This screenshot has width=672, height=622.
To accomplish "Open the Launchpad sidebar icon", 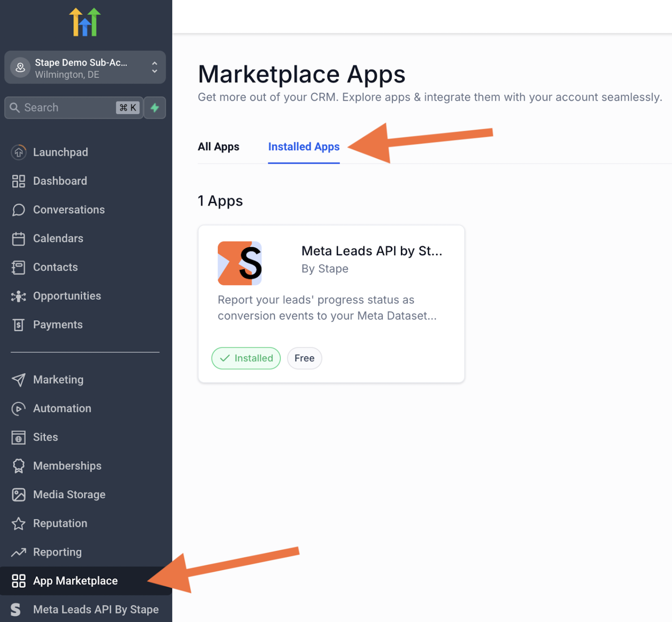I will 19,152.
